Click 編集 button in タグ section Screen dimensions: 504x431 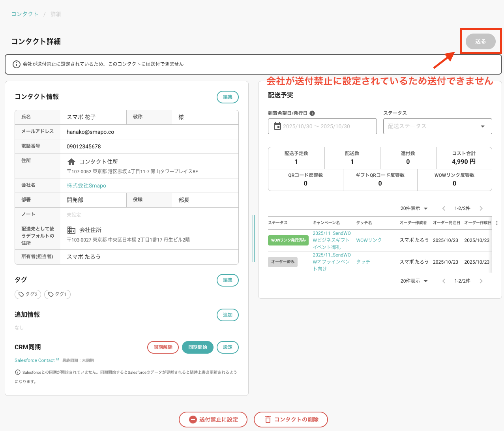click(228, 280)
